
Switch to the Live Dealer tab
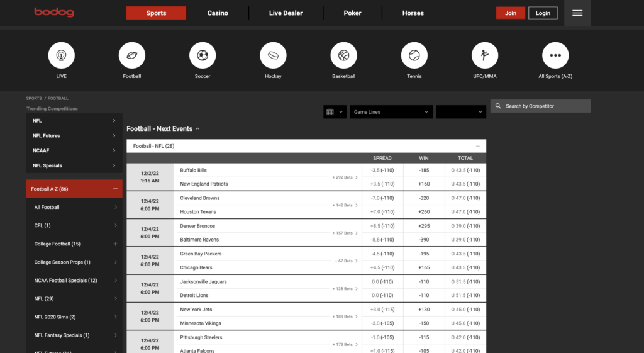pyautogui.click(x=286, y=13)
